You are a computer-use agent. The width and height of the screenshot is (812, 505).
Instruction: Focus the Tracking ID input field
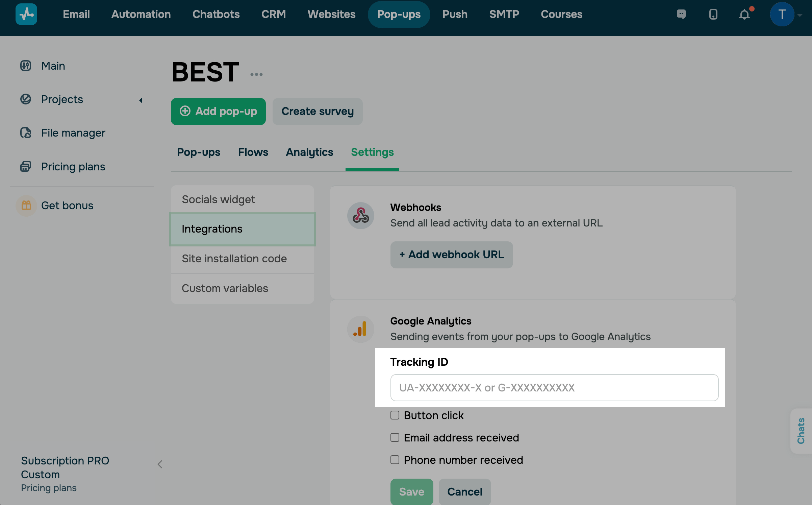point(554,387)
